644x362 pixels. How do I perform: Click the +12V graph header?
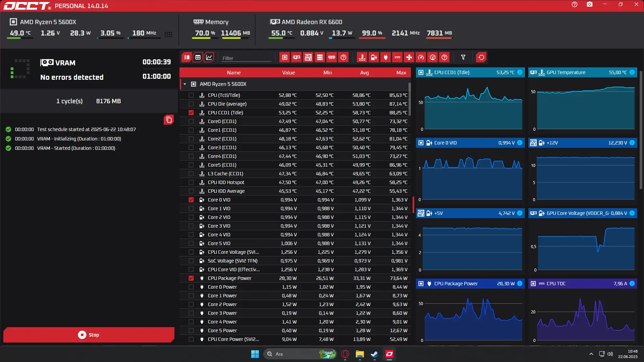coord(583,143)
